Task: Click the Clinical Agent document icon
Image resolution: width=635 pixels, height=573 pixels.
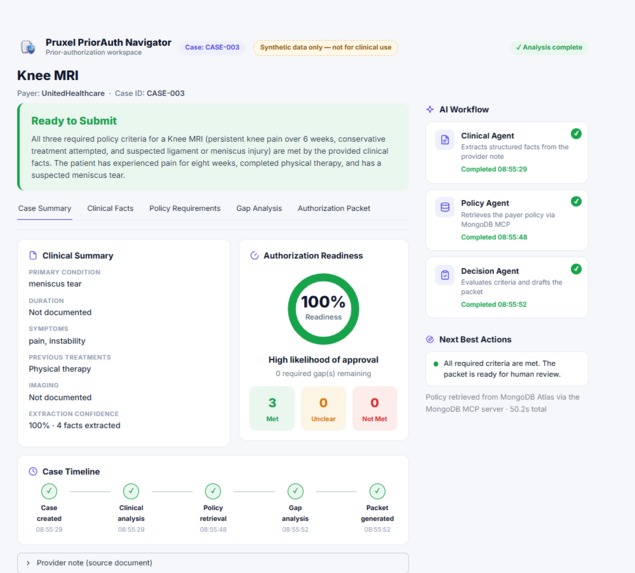Action: pyautogui.click(x=445, y=140)
